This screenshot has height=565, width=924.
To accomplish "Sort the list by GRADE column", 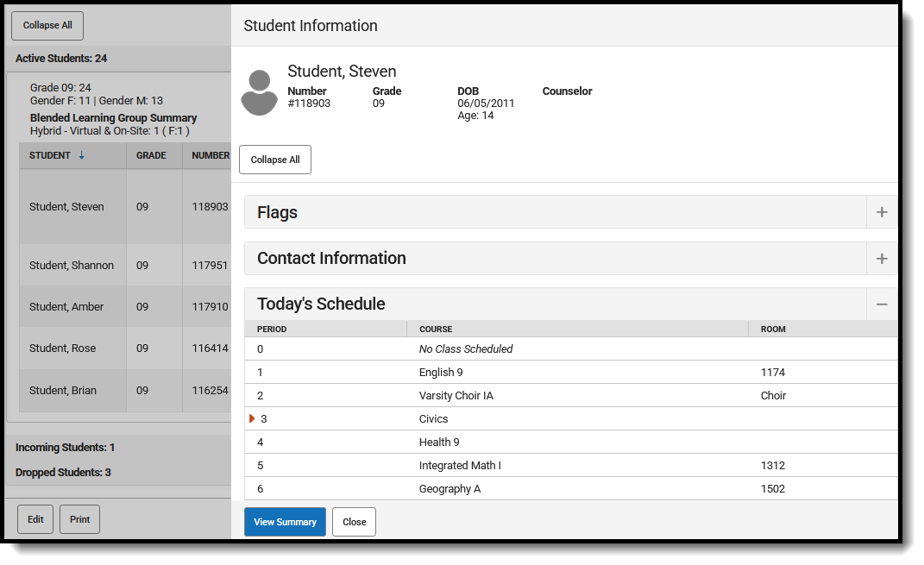I will (x=152, y=155).
